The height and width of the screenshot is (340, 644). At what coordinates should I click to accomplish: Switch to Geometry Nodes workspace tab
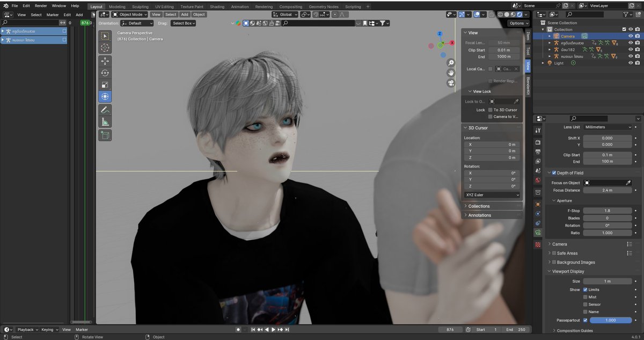coord(324,6)
